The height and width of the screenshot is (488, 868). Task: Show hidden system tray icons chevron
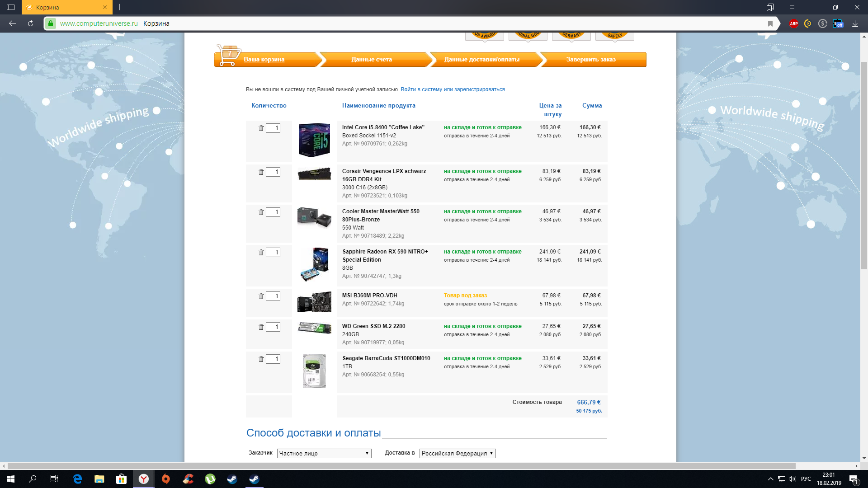(x=770, y=479)
